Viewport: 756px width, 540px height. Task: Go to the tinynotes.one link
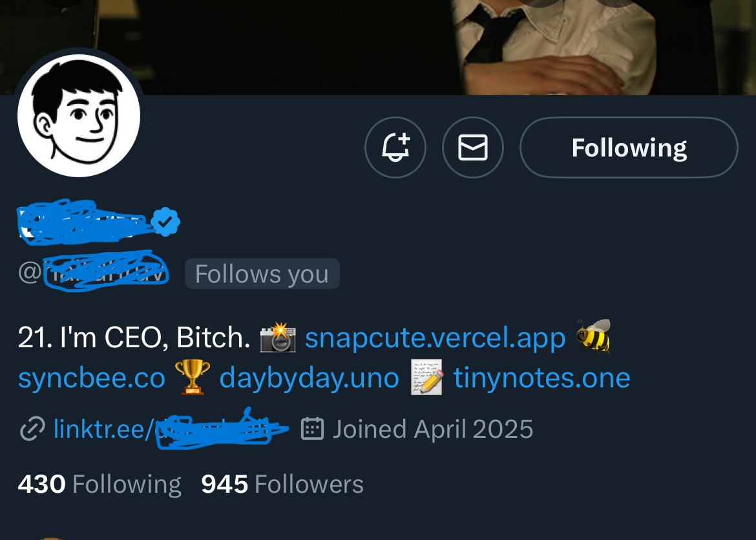pyautogui.click(x=541, y=378)
